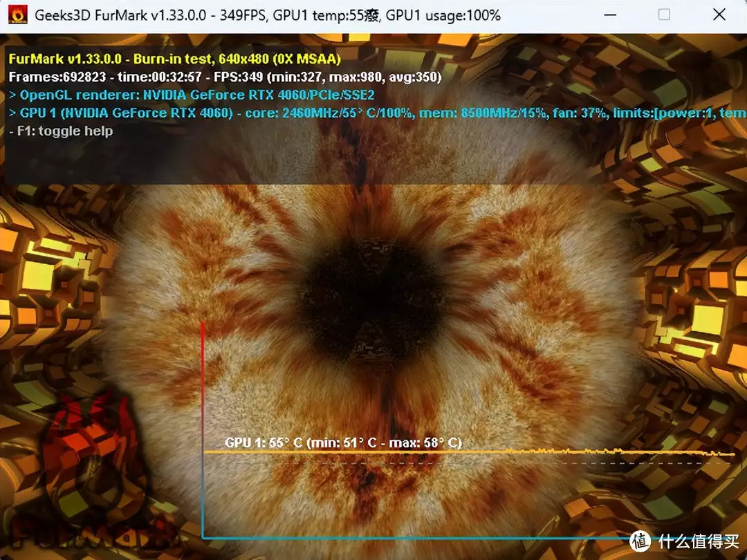Click the 'limits:[power:1' status text
747x560 pixels.
(663, 113)
